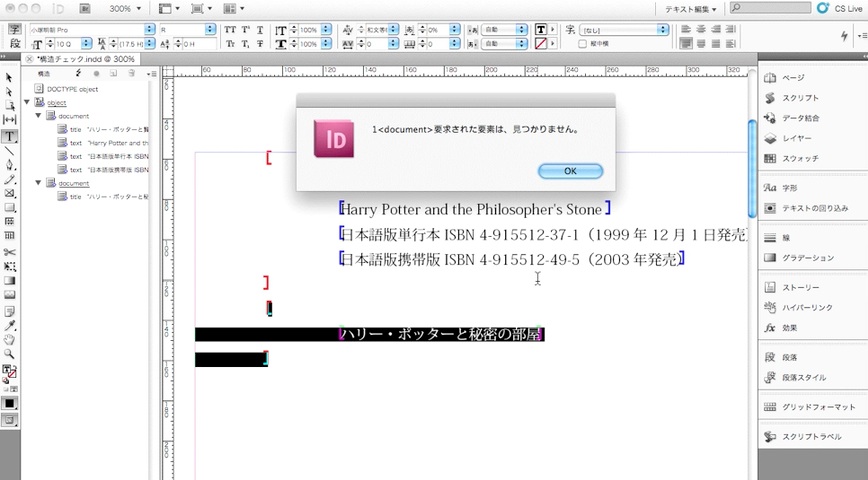Toggle strikethrough formatting
Image resolution: width=868 pixels, height=480 pixels.
pyautogui.click(x=260, y=44)
